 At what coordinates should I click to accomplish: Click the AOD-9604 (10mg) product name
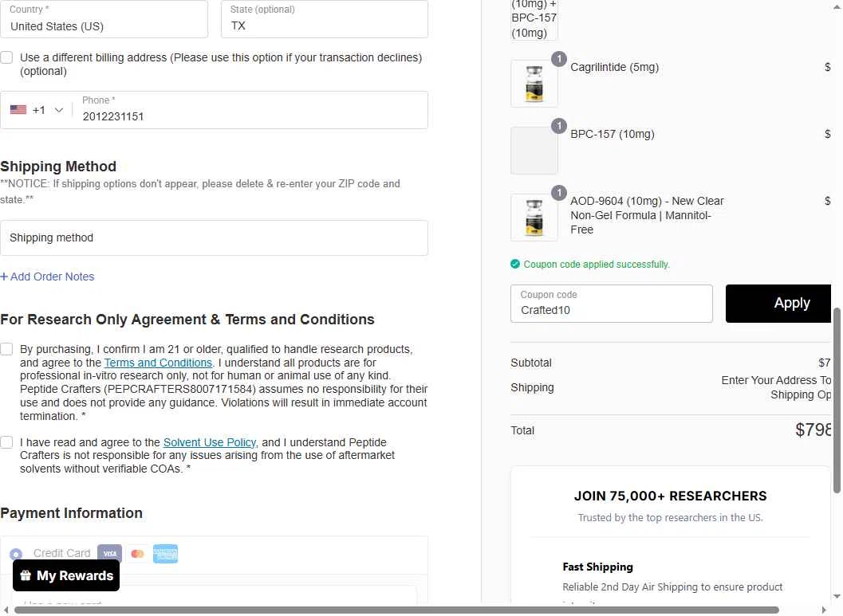(x=648, y=215)
